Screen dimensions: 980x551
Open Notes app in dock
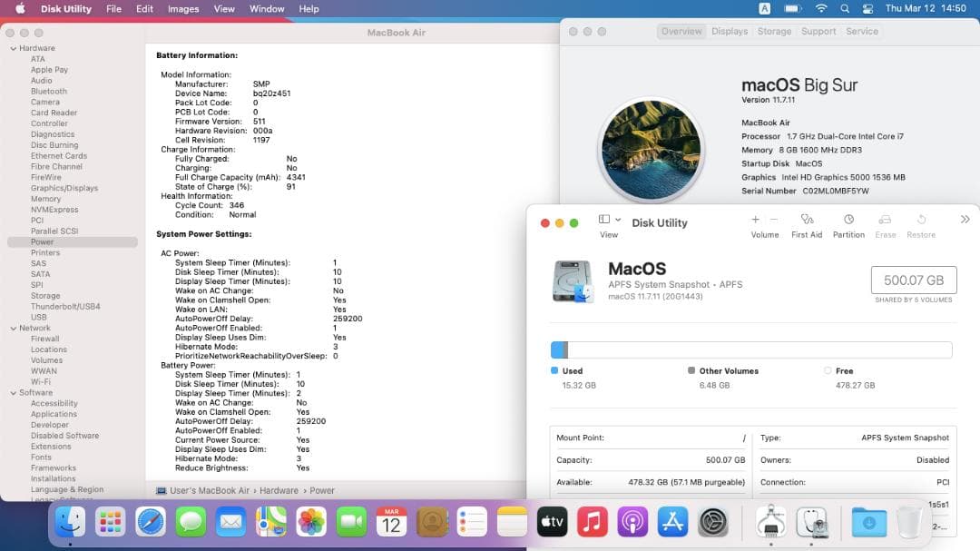point(512,522)
